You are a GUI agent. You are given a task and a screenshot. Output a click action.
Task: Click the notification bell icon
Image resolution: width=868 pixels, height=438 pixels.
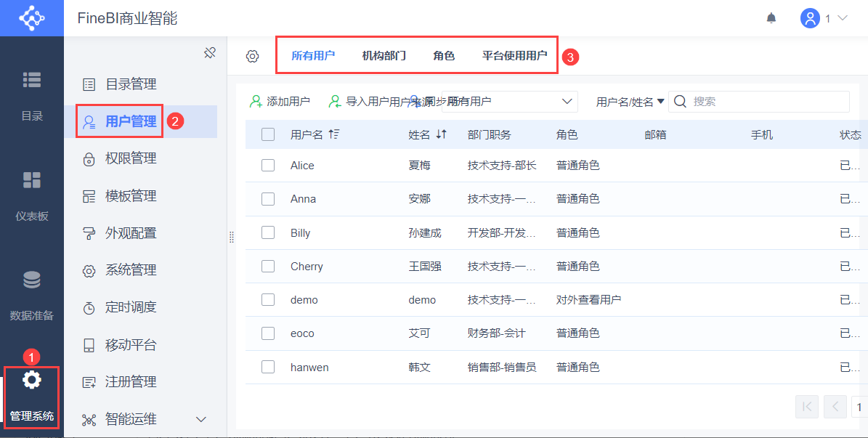(771, 18)
